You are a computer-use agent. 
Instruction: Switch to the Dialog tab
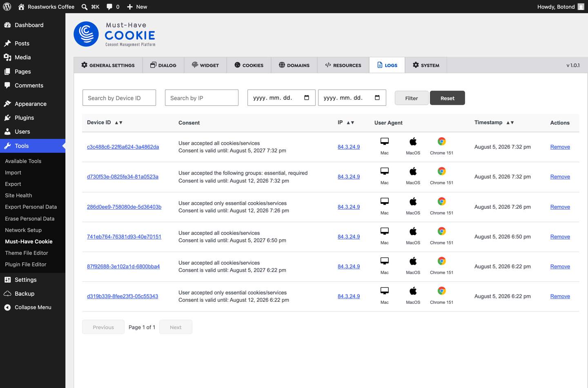click(x=163, y=65)
